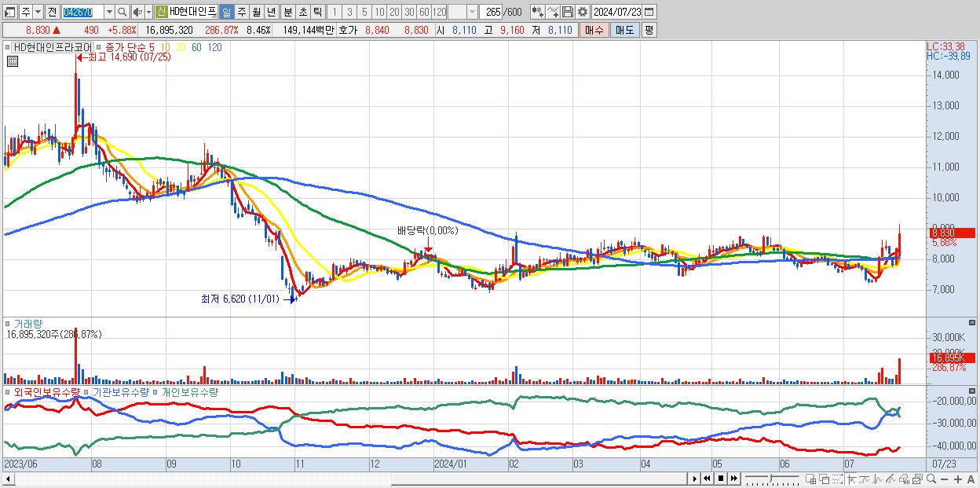The height and width of the screenshot is (488, 980).
Task: Open the date calendar picker
Action: tap(649, 12)
